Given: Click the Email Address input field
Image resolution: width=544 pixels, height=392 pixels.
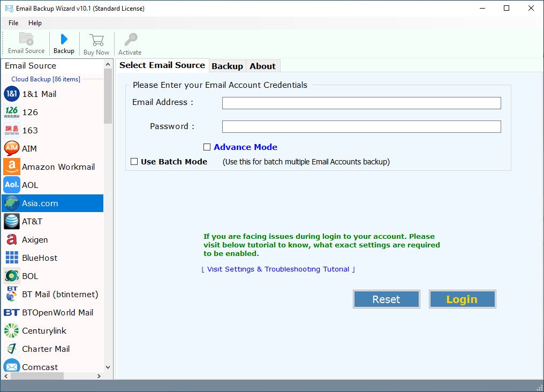Looking at the screenshot, I should [361, 103].
